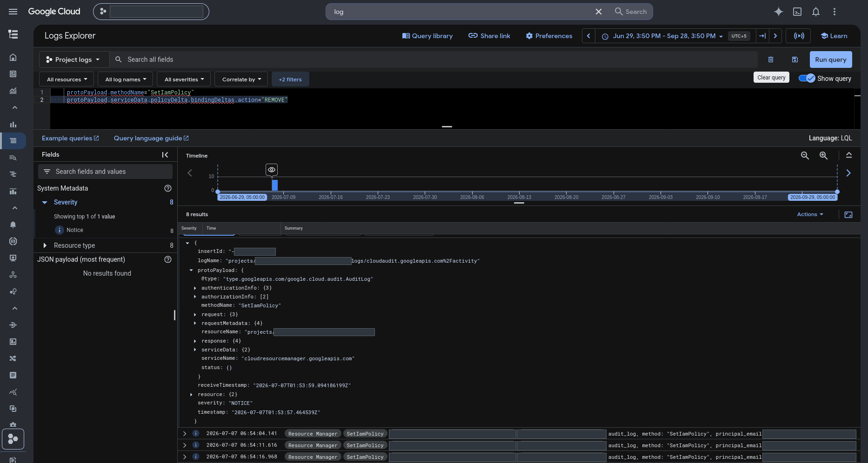This screenshot has width=868, height=463.
Task: Open the time range picker dropdown
Action: [662, 36]
